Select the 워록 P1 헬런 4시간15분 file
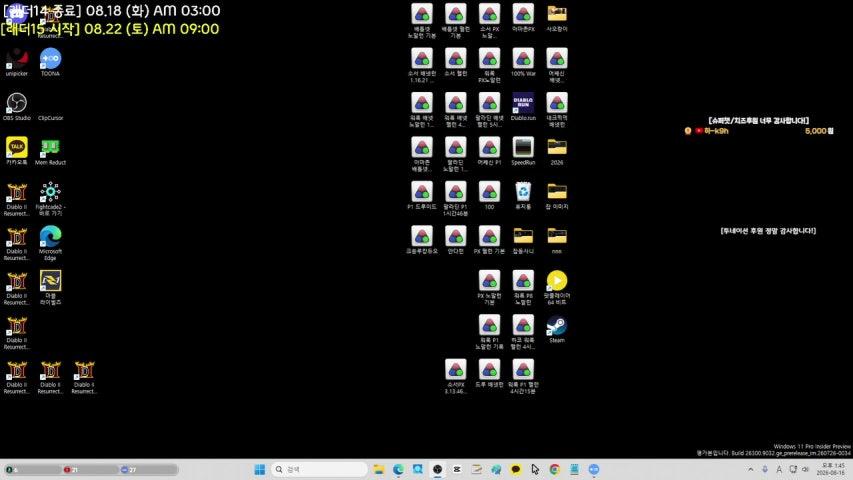Screen dimensions: 853x480 pyautogui.click(x=523, y=377)
